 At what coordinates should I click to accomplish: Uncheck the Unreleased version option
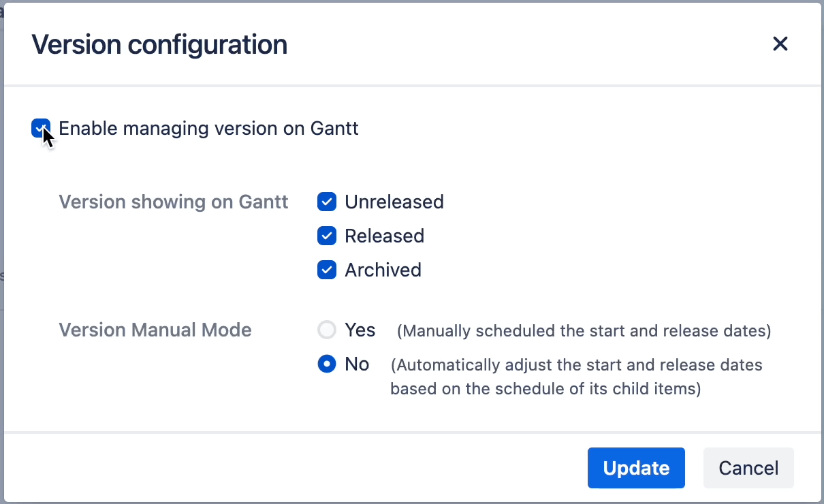click(x=327, y=202)
